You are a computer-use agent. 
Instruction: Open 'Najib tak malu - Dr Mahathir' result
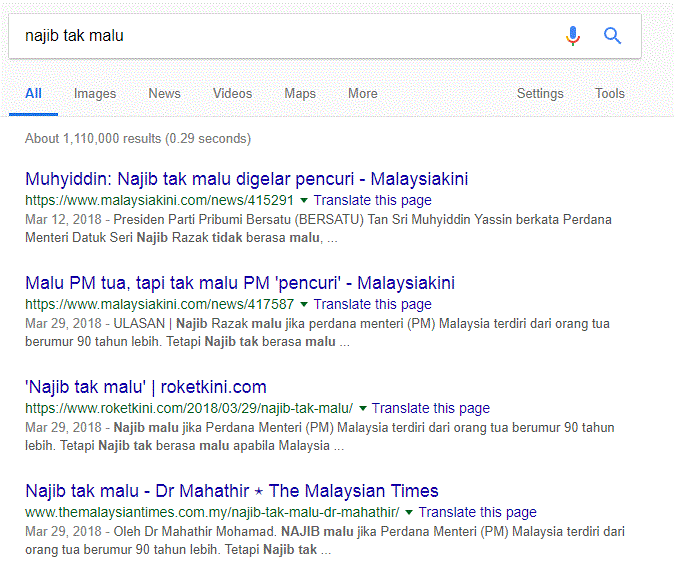tap(232, 491)
